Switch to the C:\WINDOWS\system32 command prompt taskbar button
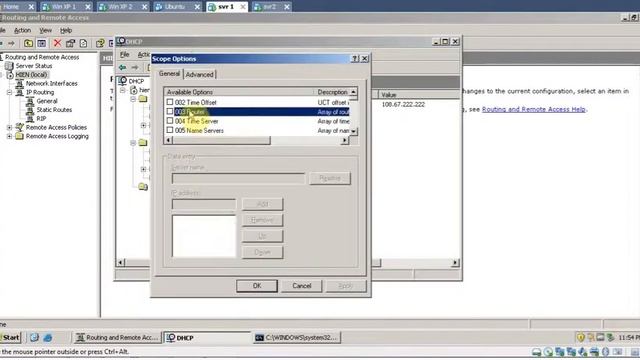The image size is (640, 360). (297, 338)
